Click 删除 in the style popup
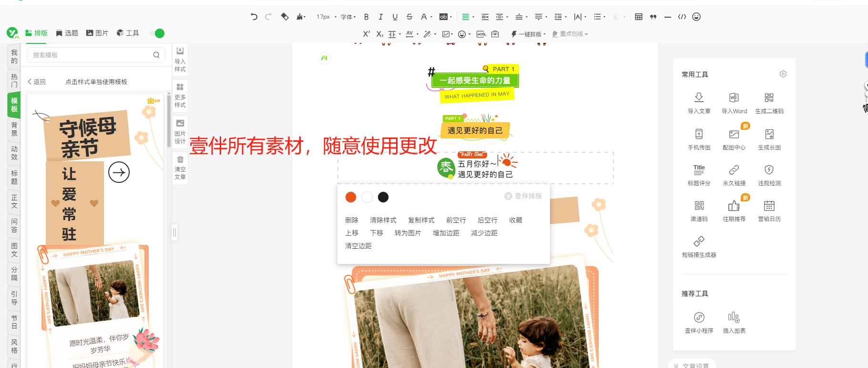Viewport: 868px width, 368px height. (352, 220)
